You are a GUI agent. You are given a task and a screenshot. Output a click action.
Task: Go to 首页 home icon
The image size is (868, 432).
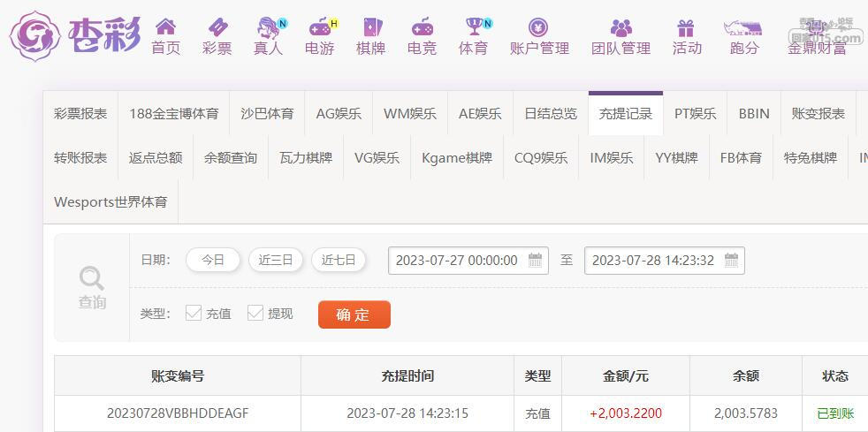(x=165, y=27)
